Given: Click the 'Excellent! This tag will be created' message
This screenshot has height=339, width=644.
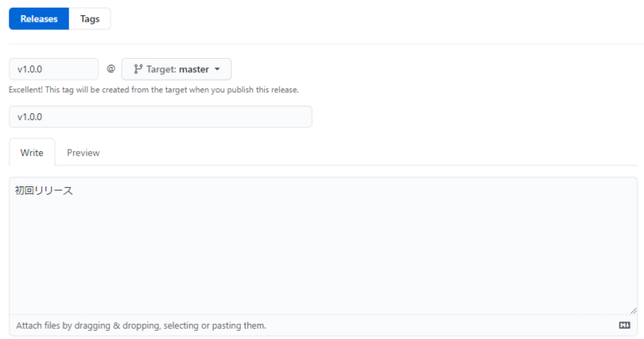Looking at the screenshot, I should [x=153, y=90].
